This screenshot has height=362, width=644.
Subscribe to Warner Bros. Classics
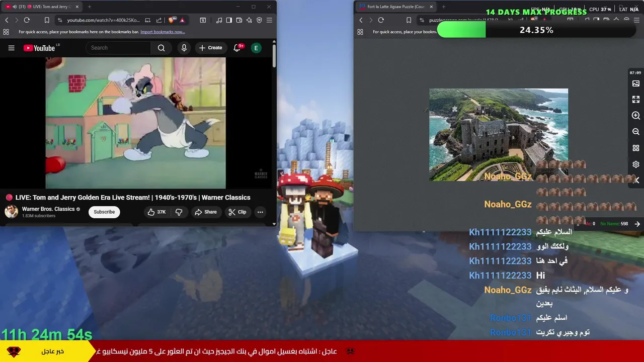click(x=104, y=212)
